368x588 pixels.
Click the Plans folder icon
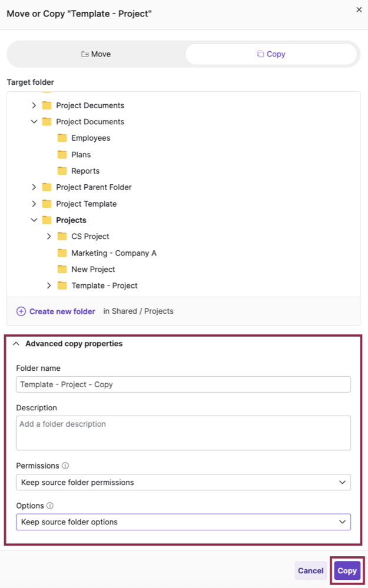62,154
